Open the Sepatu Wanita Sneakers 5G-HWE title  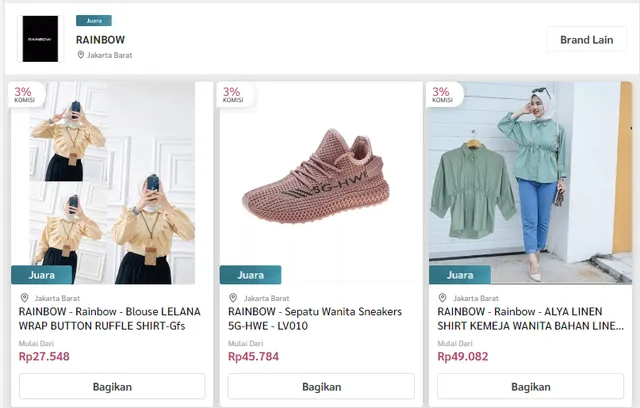pos(315,319)
